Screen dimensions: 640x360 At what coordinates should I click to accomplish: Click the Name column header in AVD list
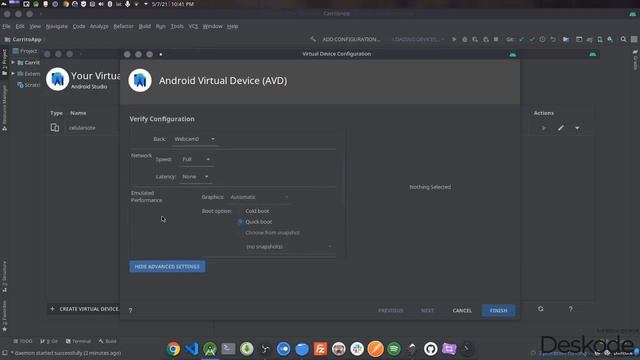pyautogui.click(x=78, y=113)
